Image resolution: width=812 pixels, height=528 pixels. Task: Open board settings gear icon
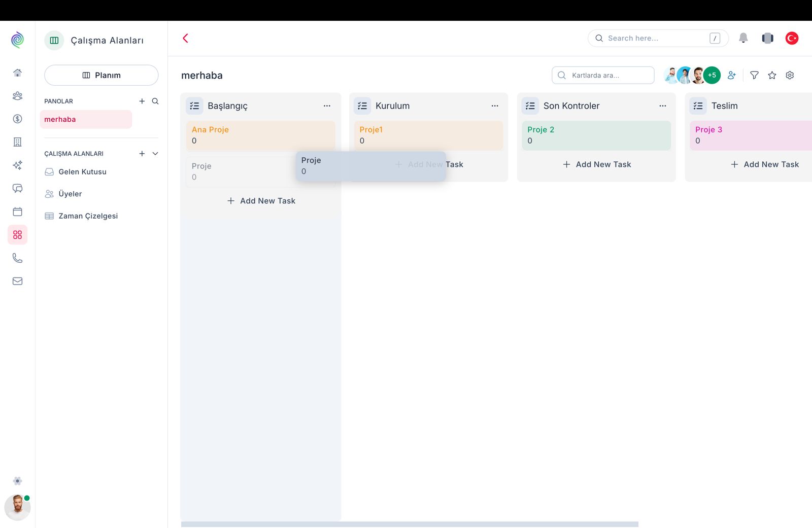point(790,75)
